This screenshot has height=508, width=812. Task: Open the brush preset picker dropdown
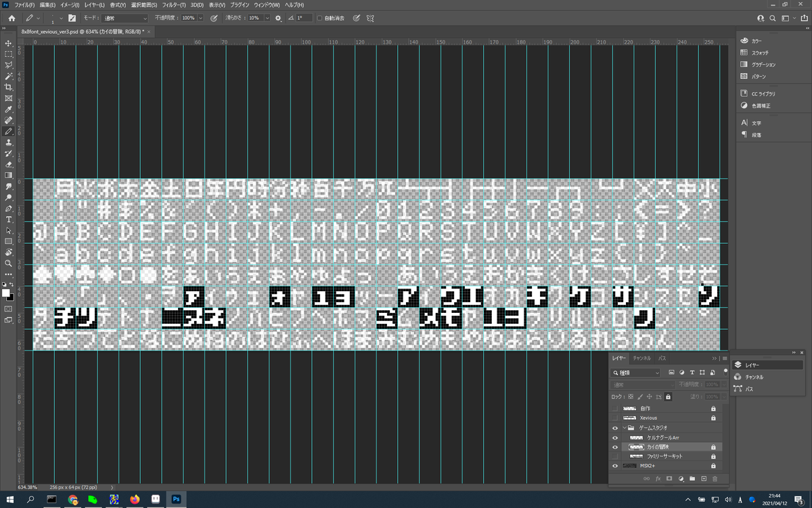pyautogui.click(x=61, y=18)
